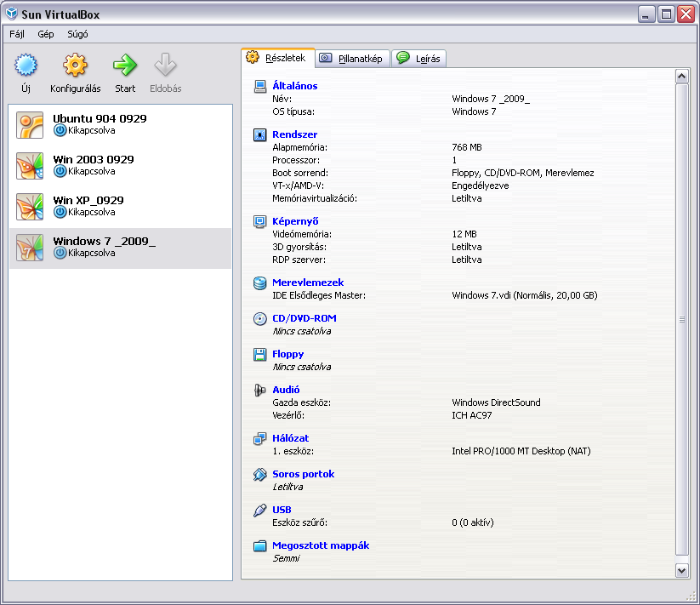Screen dimensions: 700x605
Task: Click the 768 MB memory value
Action: coord(467,148)
